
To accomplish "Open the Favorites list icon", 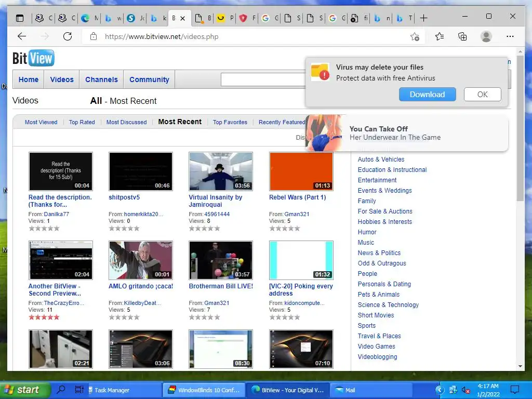I will point(440,36).
